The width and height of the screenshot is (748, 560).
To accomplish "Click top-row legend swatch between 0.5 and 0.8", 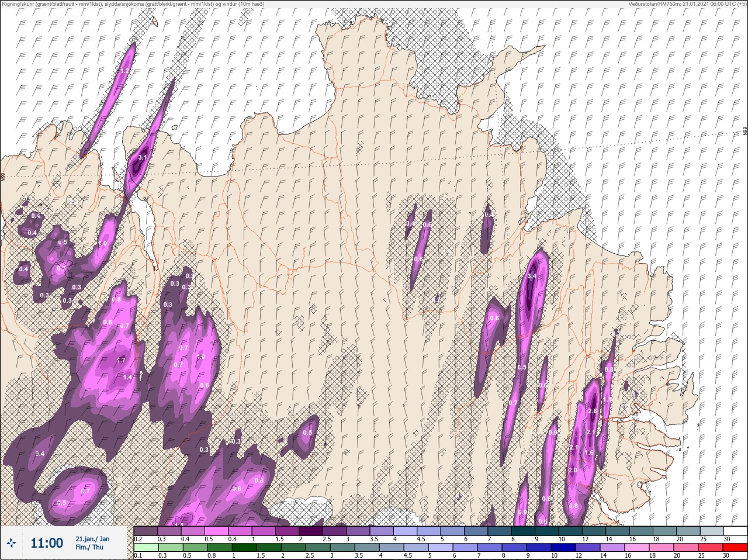I will pos(217,531).
